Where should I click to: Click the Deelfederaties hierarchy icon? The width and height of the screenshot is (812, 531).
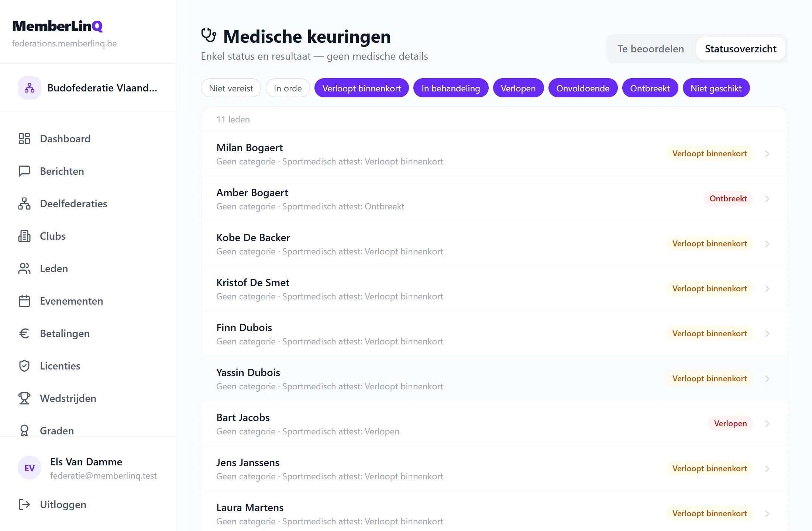[24, 204]
